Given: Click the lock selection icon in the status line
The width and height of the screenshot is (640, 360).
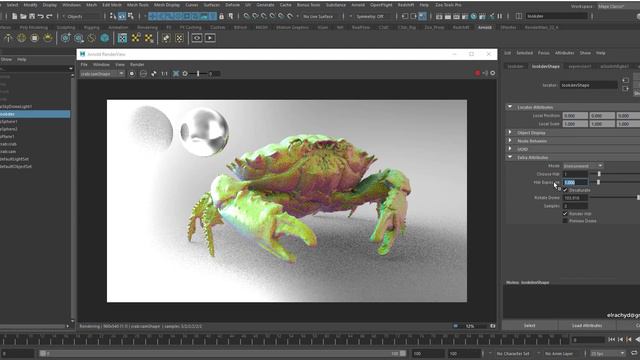Looking at the screenshot, I should 221,16.
